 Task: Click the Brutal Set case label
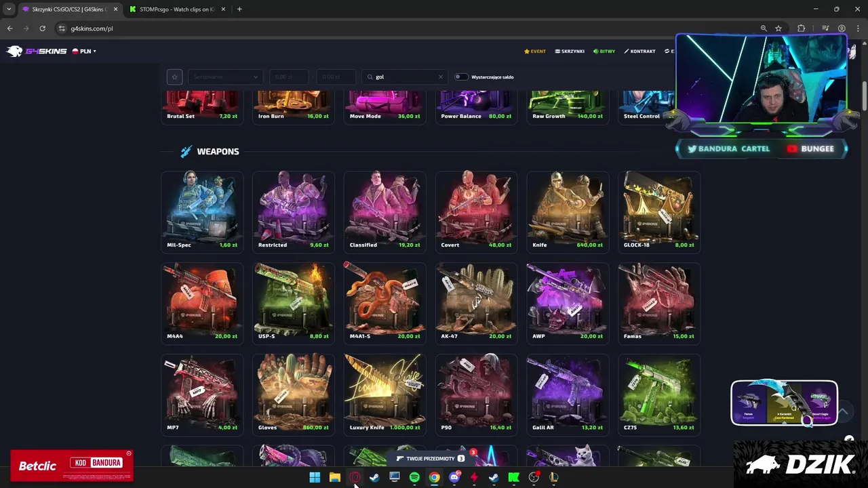(180, 116)
